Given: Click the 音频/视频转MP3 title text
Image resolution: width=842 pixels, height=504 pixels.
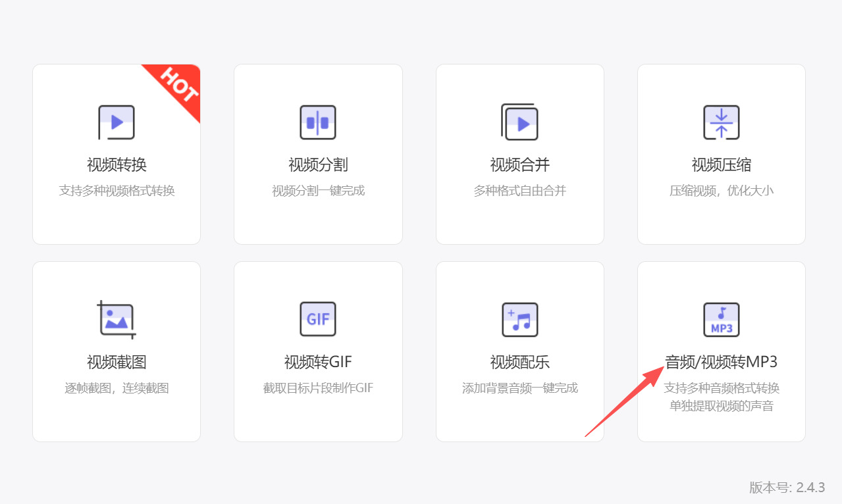Looking at the screenshot, I should click(722, 362).
